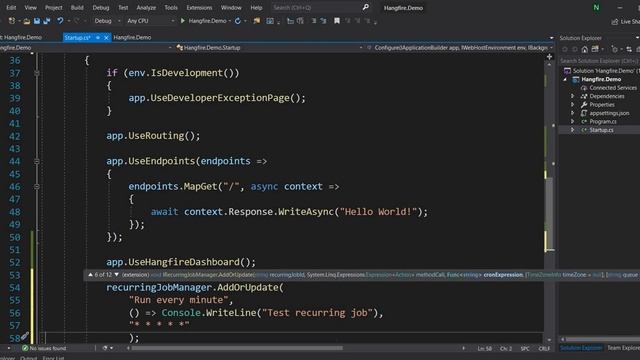Viewport: 640px width, 360px height.
Task: Open the Debug menu
Action: click(100, 7)
